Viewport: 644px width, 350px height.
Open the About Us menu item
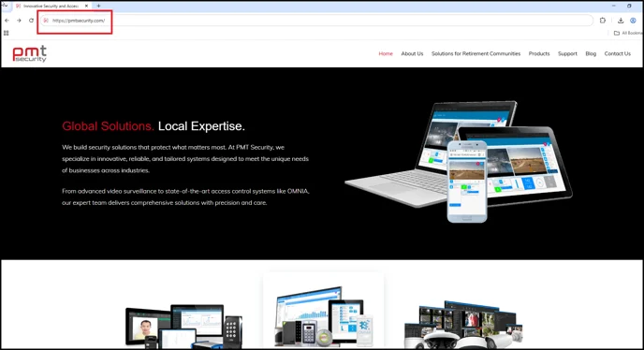click(x=412, y=54)
